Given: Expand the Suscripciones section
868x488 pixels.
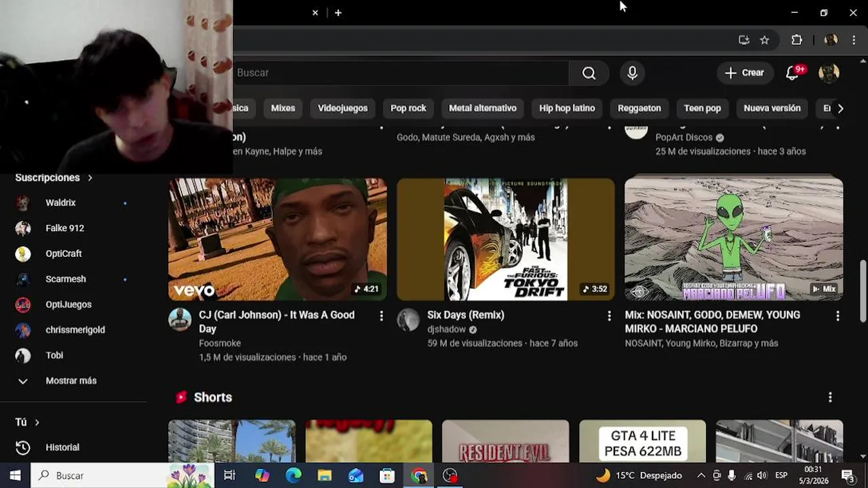Looking at the screenshot, I should 54,178.
